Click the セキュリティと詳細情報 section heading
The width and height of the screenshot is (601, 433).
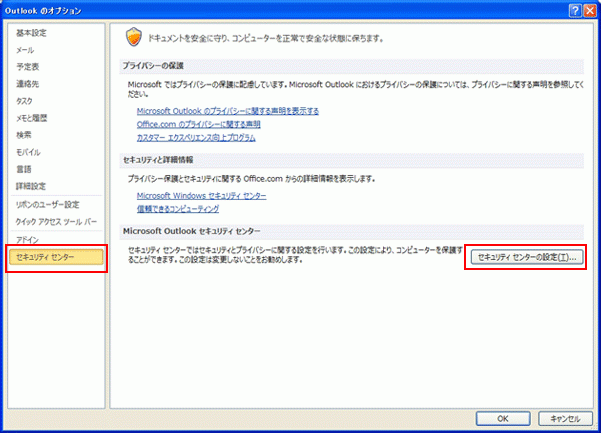coord(158,160)
